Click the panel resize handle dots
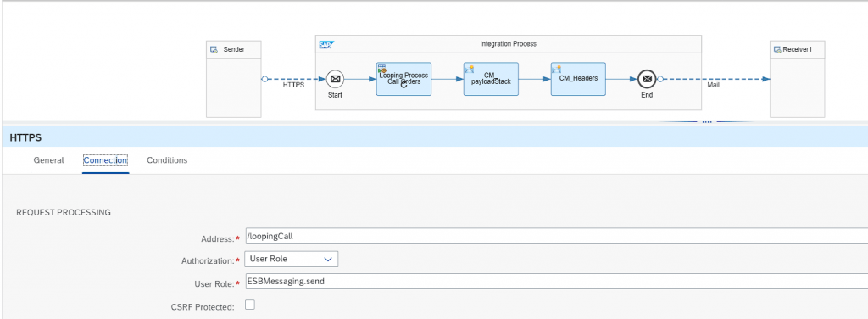The width and height of the screenshot is (868, 319). (x=706, y=121)
